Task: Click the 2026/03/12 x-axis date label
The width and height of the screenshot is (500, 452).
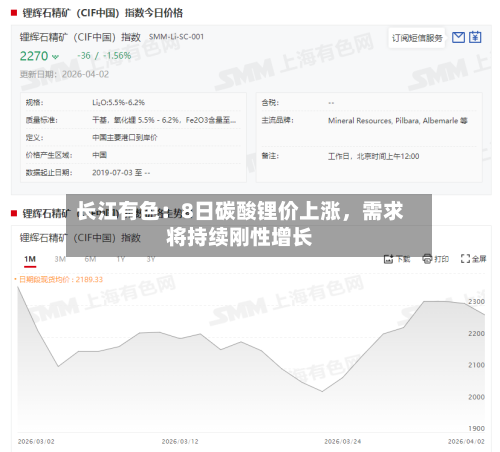Action: pos(180,441)
